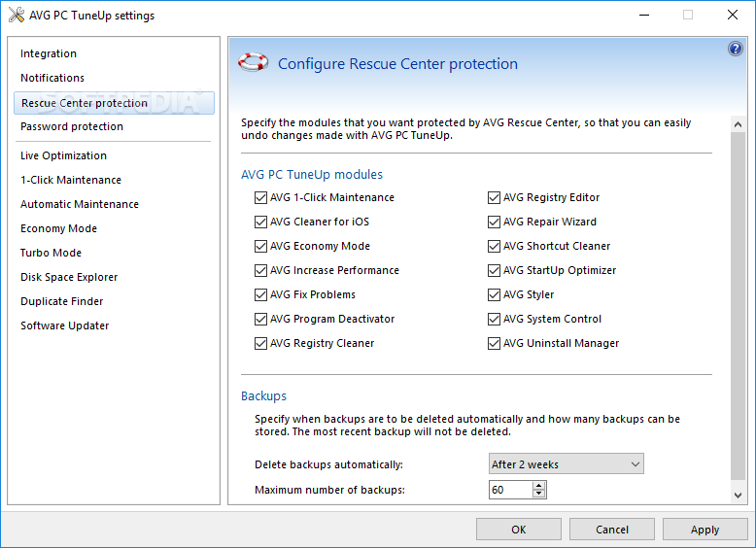Image resolution: width=756 pixels, height=548 pixels.
Task: Open the help question mark icon
Action: 736,49
